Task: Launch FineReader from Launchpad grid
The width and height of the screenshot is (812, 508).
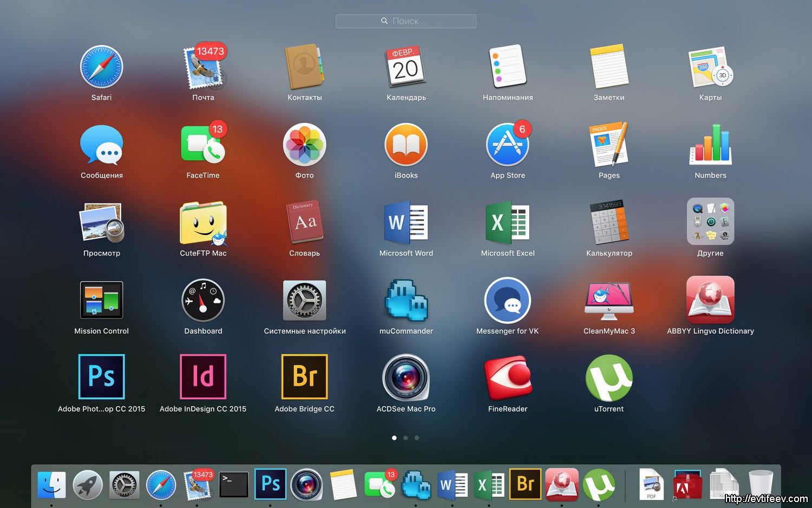Action: click(x=507, y=377)
